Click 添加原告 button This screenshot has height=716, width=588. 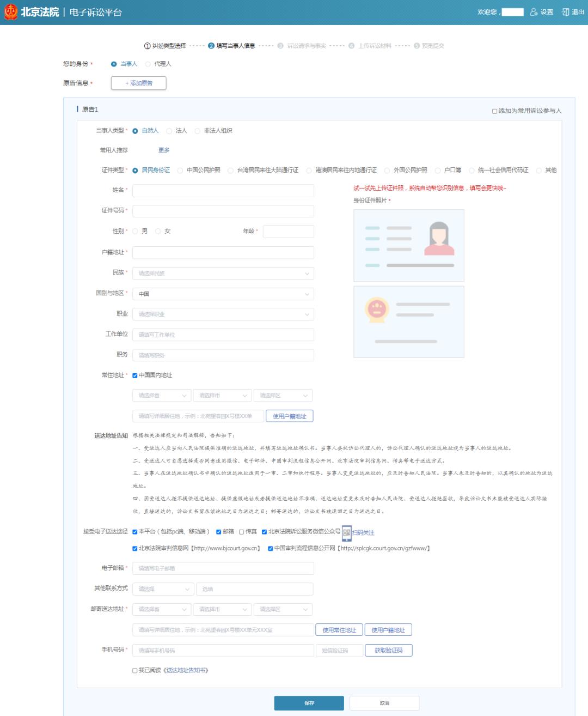139,83
